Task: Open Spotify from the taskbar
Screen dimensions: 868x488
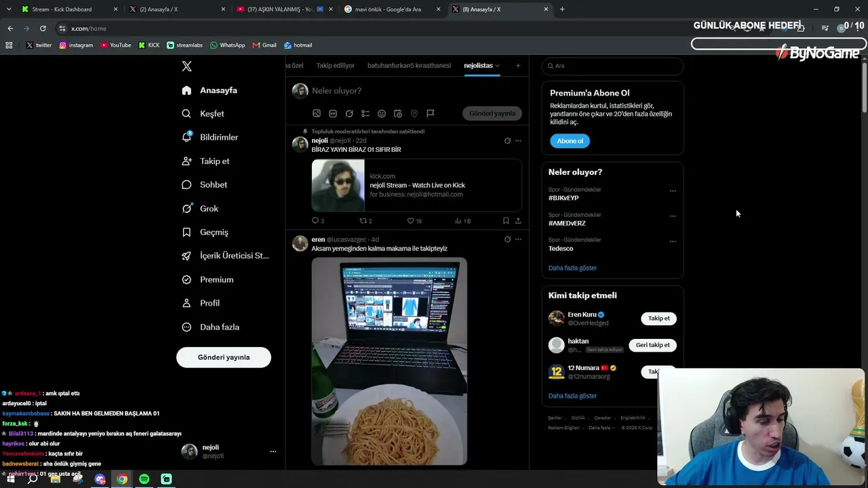Action: pyautogui.click(x=144, y=479)
